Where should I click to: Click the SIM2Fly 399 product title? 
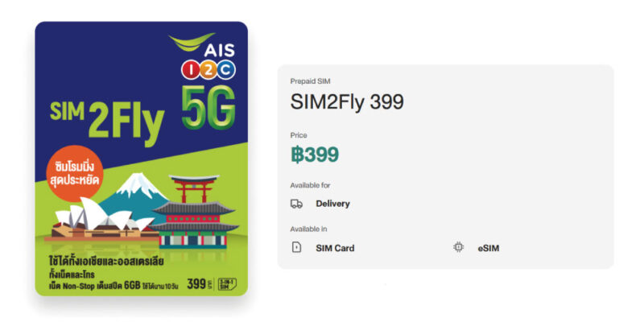[x=347, y=102]
